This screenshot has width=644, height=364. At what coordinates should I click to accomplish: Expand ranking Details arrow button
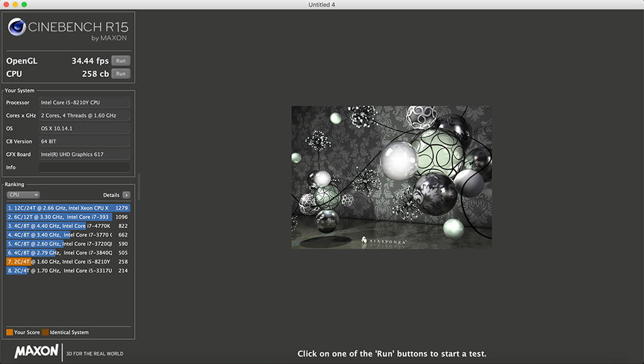127,195
